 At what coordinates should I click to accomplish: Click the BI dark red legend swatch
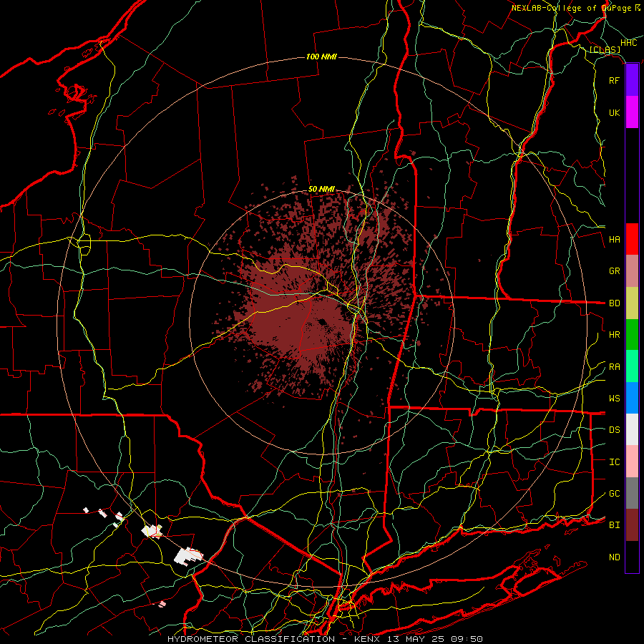click(632, 525)
